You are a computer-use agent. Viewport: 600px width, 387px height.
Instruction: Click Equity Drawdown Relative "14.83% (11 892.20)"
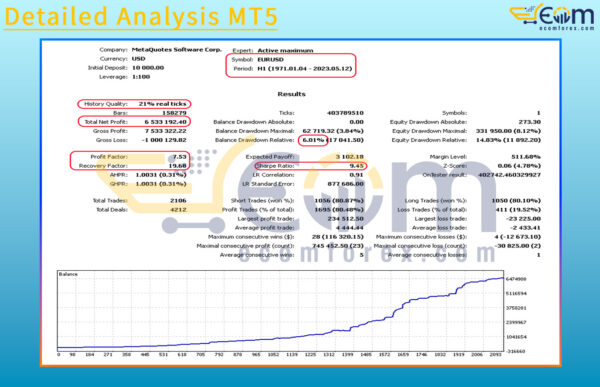pyautogui.click(x=508, y=140)
